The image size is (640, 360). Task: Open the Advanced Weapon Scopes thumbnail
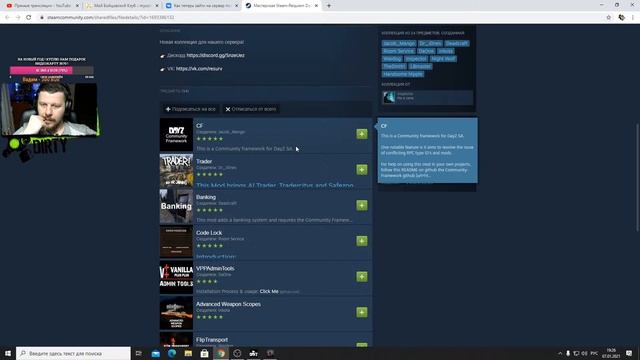pyautogui.click(x=176, y=313)
